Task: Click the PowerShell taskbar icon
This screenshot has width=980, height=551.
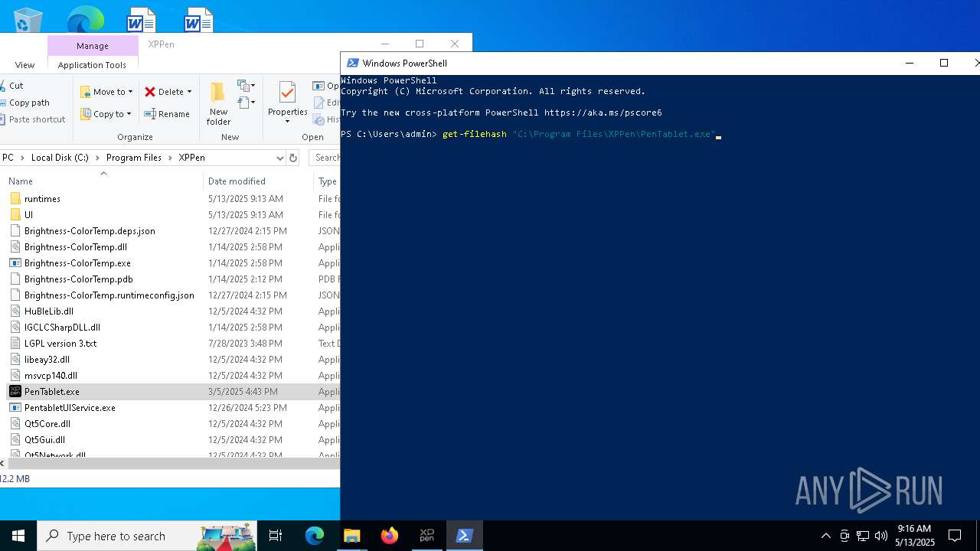Action: pos(464,536)
